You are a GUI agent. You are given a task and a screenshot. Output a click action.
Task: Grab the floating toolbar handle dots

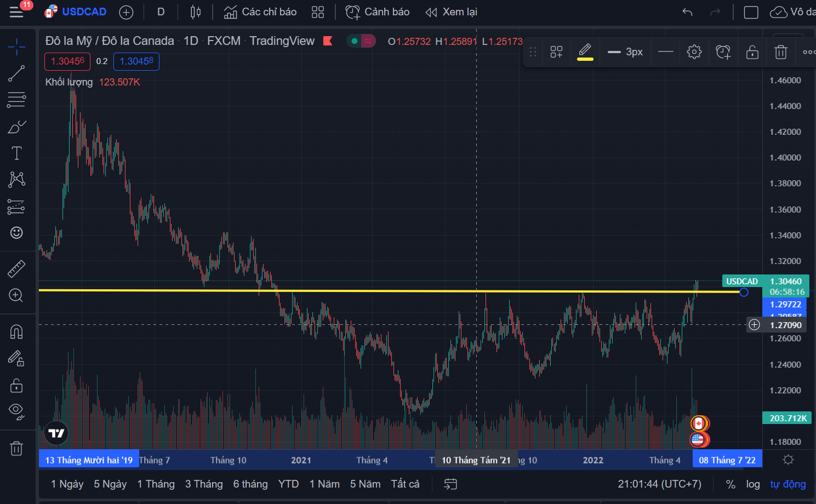click(533, 52)
